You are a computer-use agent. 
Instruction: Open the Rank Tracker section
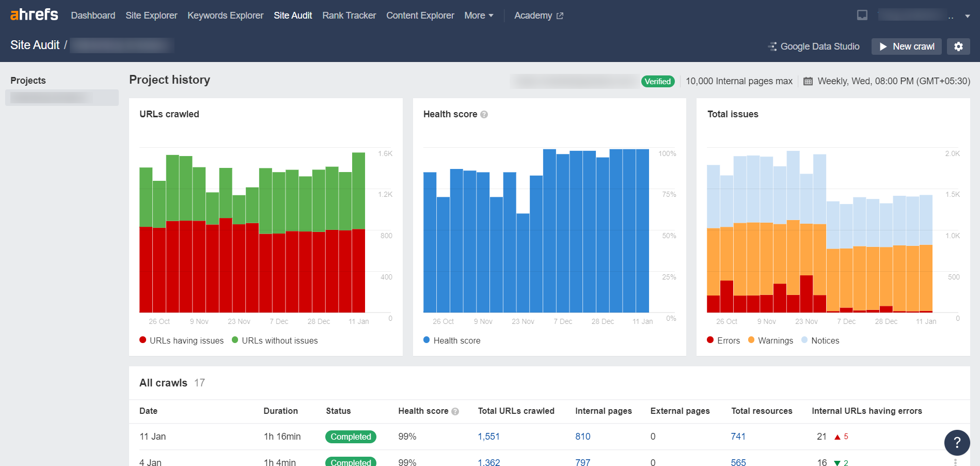(349, 15)
